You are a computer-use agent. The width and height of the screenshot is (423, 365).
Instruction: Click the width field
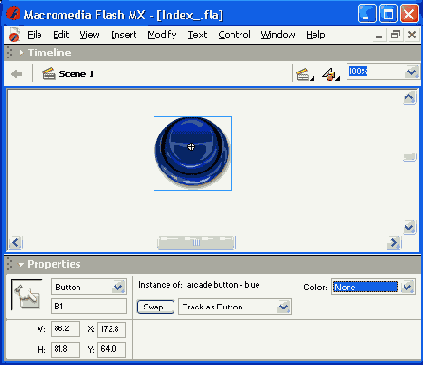click(65, 329)
